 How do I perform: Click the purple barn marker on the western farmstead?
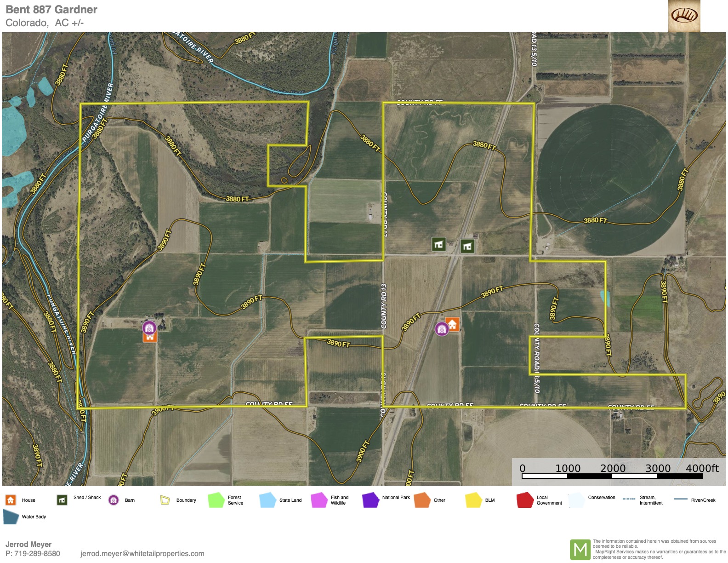[149, 328]
